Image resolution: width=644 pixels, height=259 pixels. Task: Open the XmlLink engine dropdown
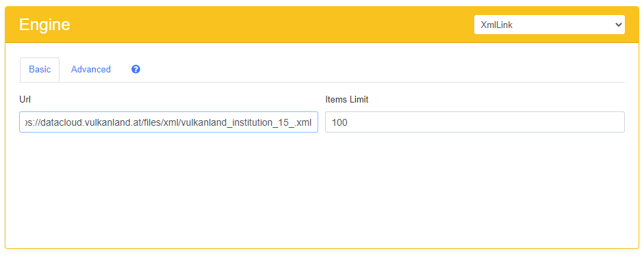point(549,25)
